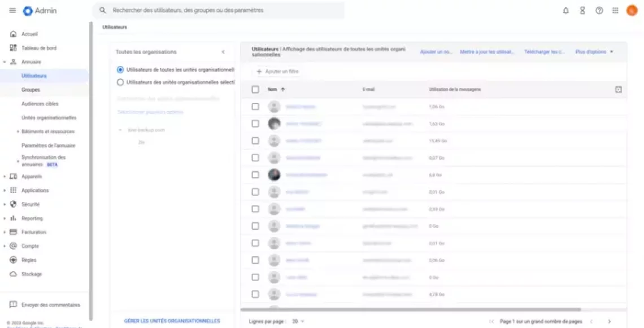Select 'Utilisateurs de toutes les unités organisationnelles' radio

pyautogui.click(x=120, y=69)
